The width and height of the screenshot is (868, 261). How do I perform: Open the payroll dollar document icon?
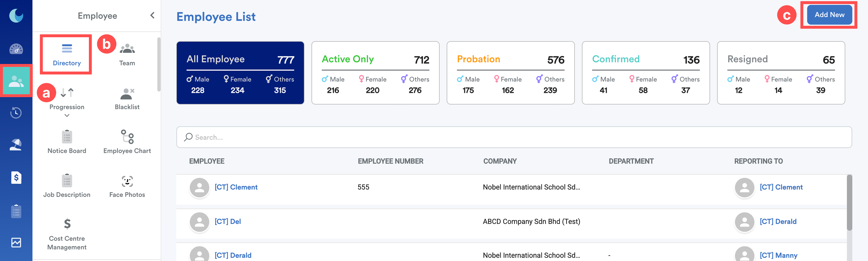point(16,177)
